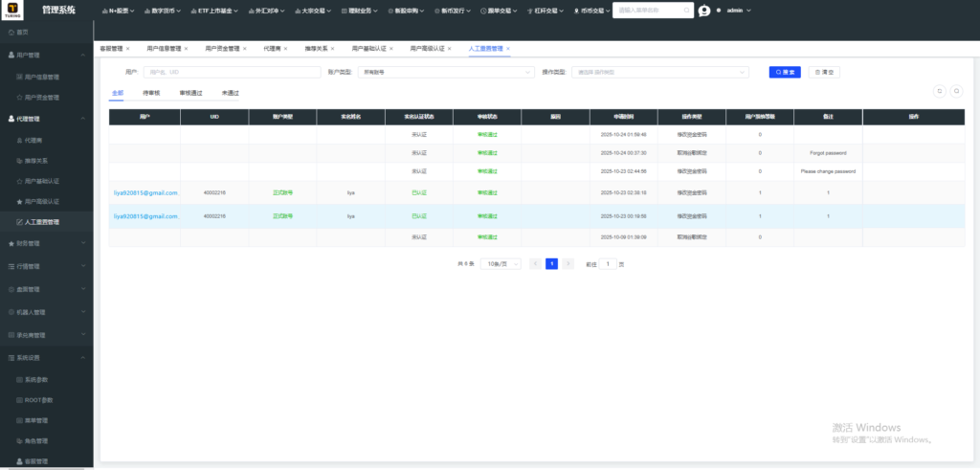Open the 账户类型 dropdown
The height and width of the screenshot is (470, 980).
(x=446, y=73)
